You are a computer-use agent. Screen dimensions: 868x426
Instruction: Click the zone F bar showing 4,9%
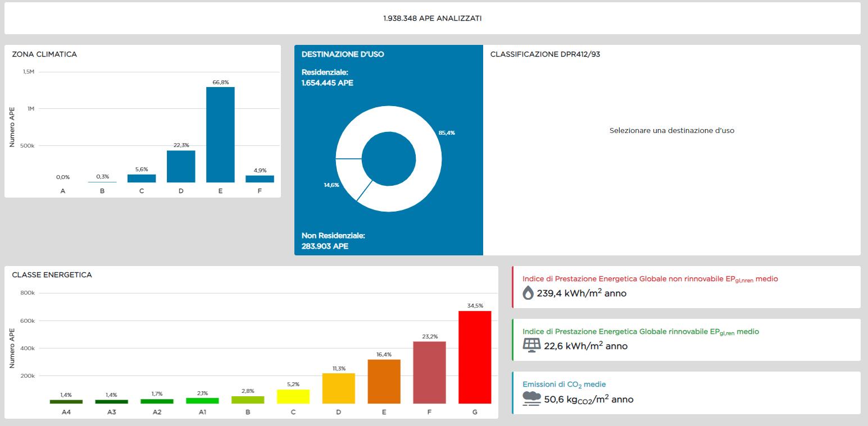tap(260, 179)
